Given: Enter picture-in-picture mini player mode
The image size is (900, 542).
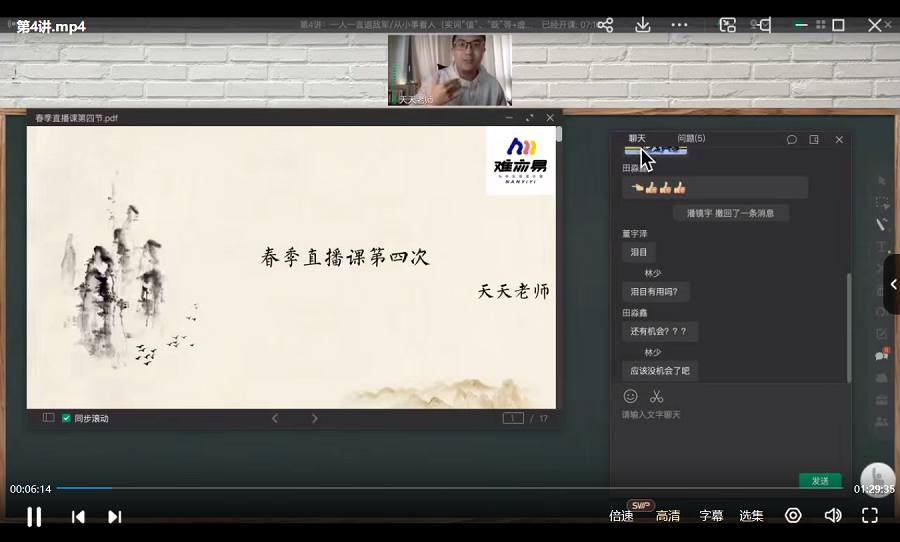Looking at the screenshot, I should pyautogui.click(x=727, y=25).
